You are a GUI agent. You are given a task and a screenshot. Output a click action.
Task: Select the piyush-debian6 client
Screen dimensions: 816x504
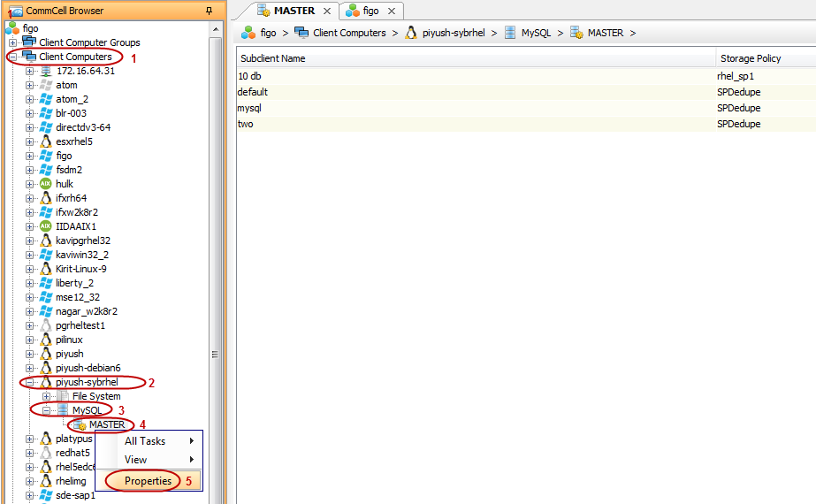point(88,368)
